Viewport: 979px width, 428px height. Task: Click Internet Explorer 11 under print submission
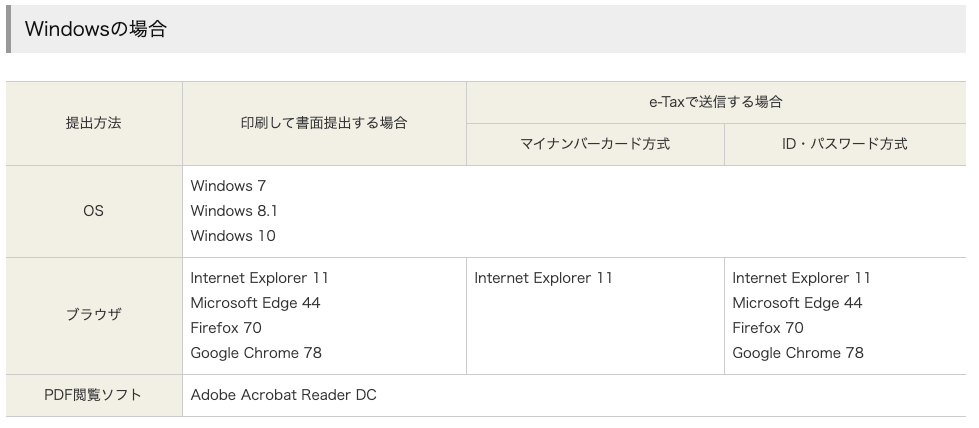click(259, 278)
